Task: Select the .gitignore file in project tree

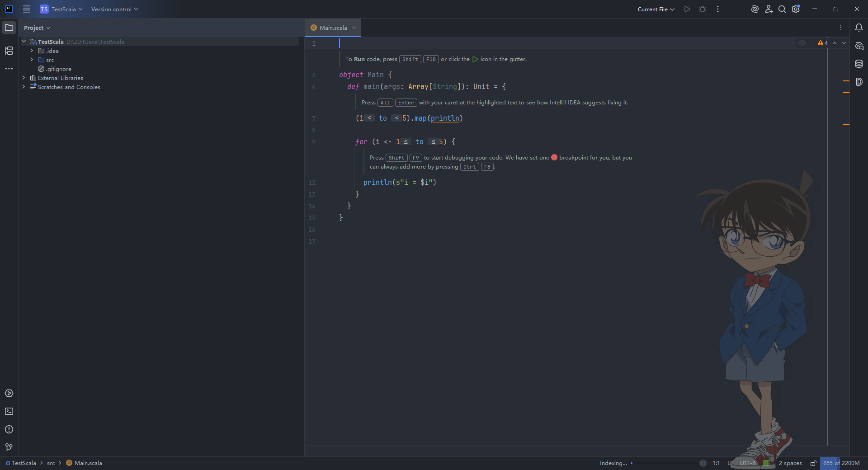Action: coord(55,69)
